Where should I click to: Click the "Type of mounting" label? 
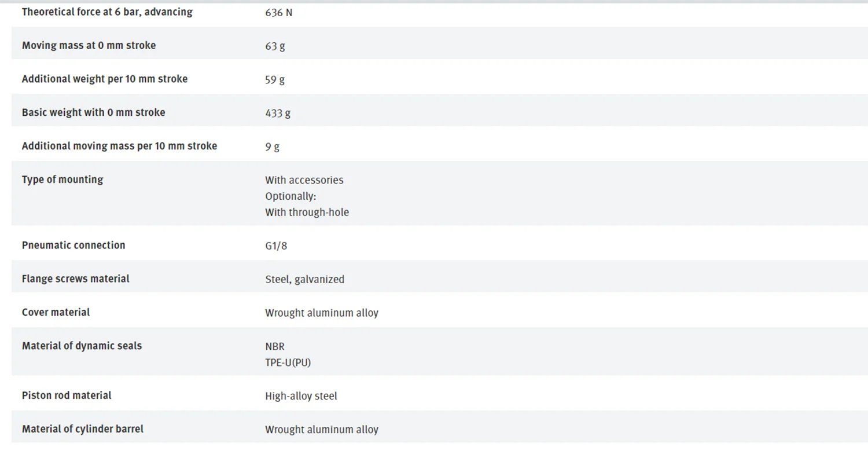62,180
